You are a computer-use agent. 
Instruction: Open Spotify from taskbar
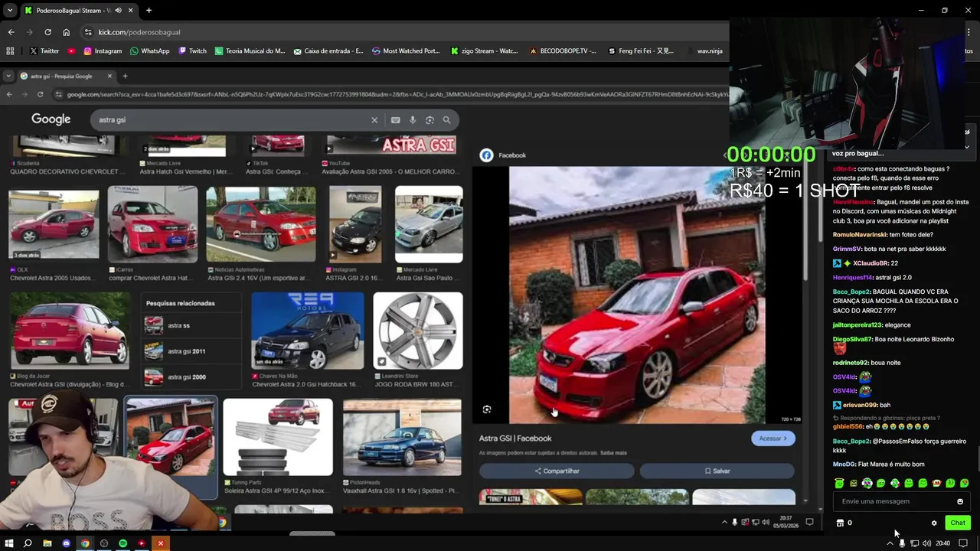[122, 543]
